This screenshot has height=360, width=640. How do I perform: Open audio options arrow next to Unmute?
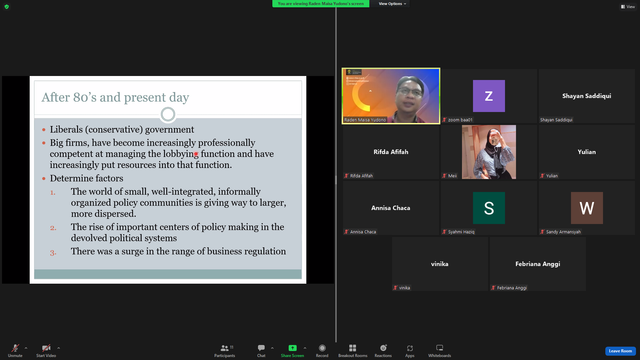26,348
